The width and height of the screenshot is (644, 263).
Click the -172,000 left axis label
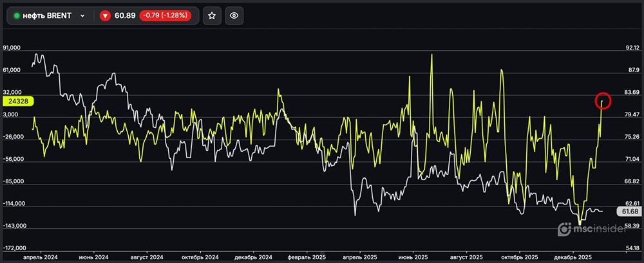pyautogui.click(x=14, y=248)
